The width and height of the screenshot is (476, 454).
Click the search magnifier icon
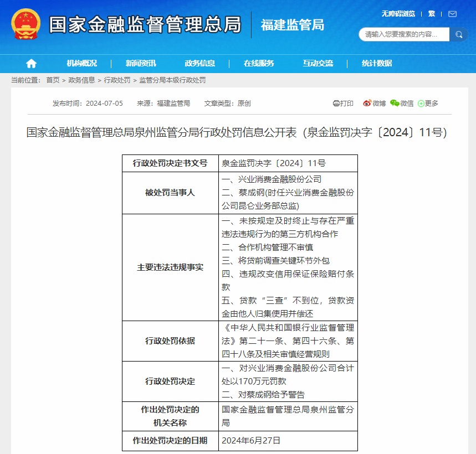click(x=458, y=34)
